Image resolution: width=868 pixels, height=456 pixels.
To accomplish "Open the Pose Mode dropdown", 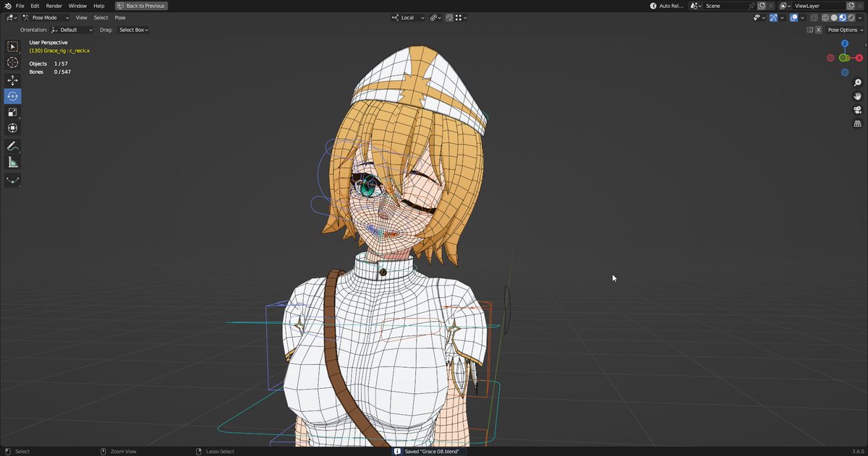I will (x=46, y=17).
